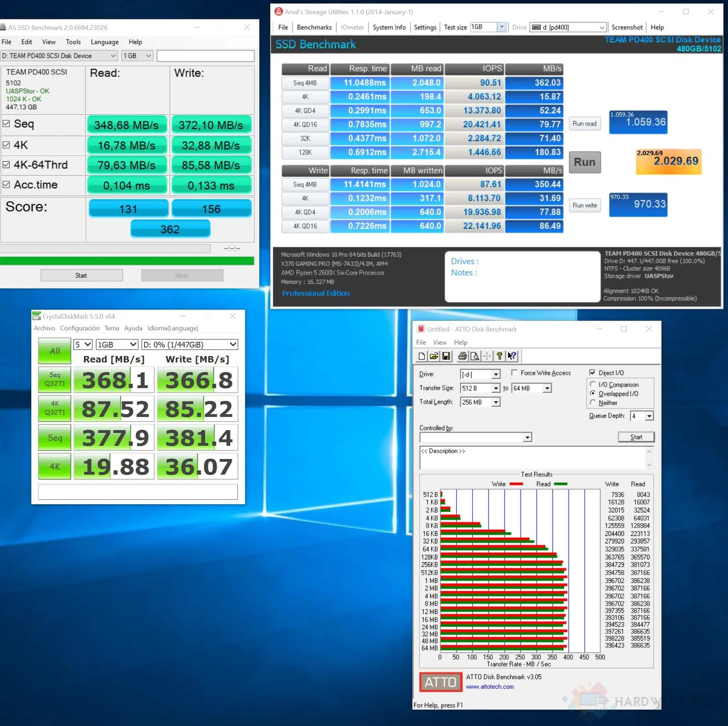Click the move arrows icon in ATTO toolbar
The width and height of the screenshot is (728, 726).
(x=487, y=356)
